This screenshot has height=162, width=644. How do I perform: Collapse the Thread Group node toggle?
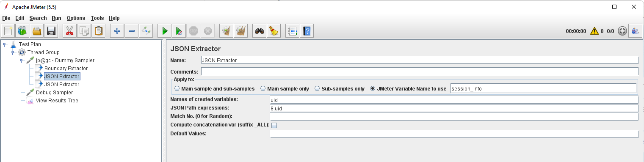tap(13, 52)
